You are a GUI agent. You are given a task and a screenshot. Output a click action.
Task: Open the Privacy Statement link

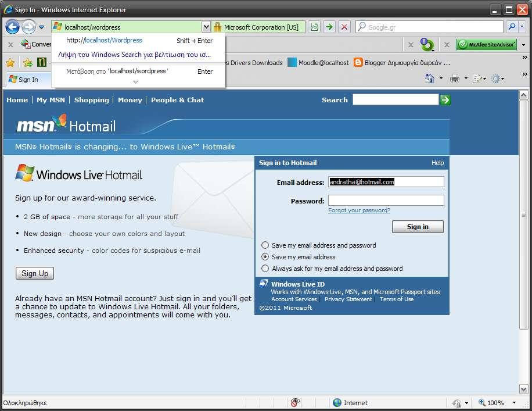(x=348, y=299)
